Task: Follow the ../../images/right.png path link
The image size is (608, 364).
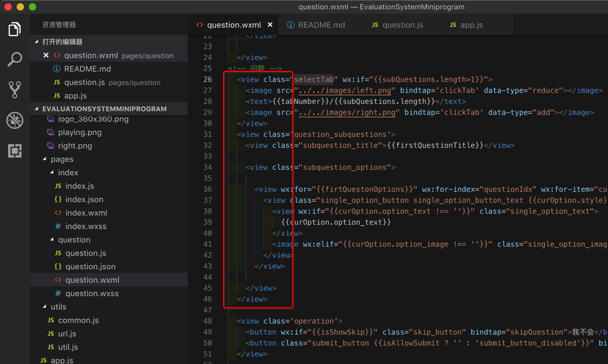Action: 347,112
